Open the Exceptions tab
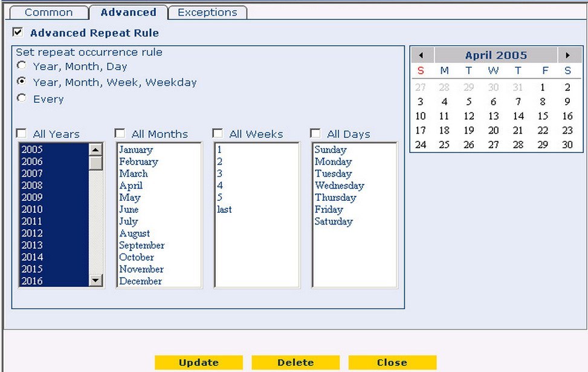The width and height of the screenshot is (588, 372). (x=207, y=11)
